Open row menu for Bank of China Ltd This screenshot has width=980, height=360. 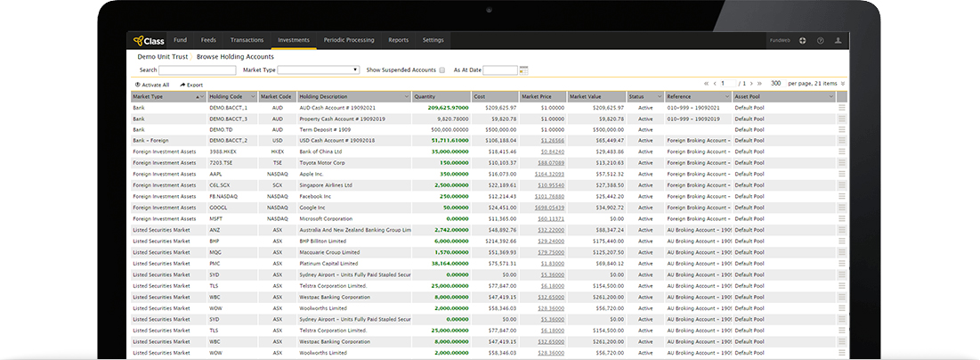[842, 151]
